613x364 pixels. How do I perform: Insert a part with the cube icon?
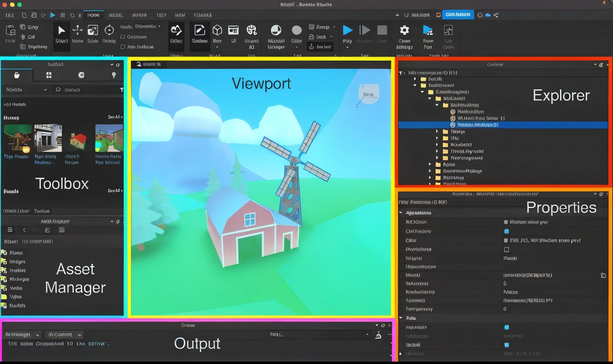(x=217, y=30)
